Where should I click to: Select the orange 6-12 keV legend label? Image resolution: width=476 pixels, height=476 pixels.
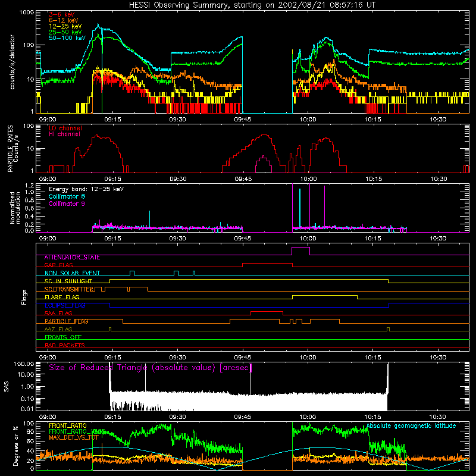tap(64, 20)
